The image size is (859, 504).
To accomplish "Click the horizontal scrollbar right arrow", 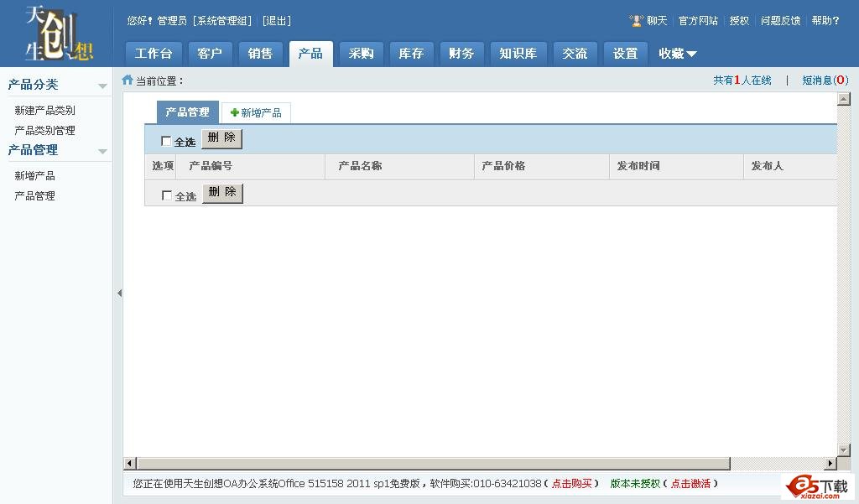I will click(830, 464).
